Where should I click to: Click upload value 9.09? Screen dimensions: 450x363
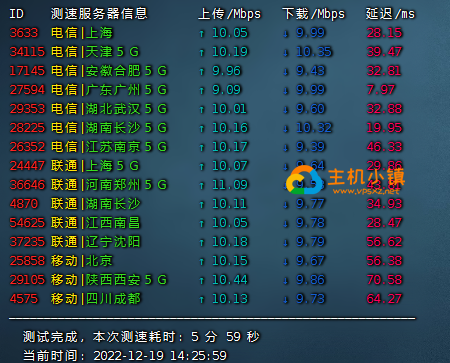[227, 90]
